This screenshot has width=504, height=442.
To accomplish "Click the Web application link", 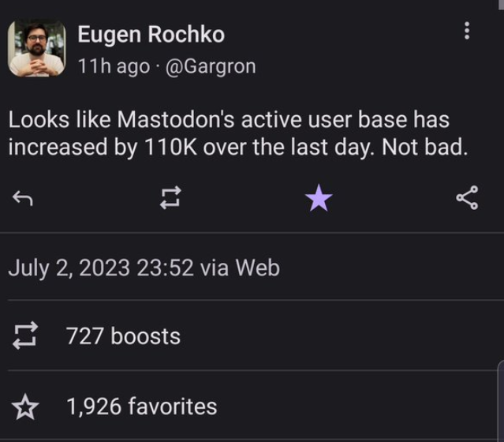I will [x=257, y=268].
